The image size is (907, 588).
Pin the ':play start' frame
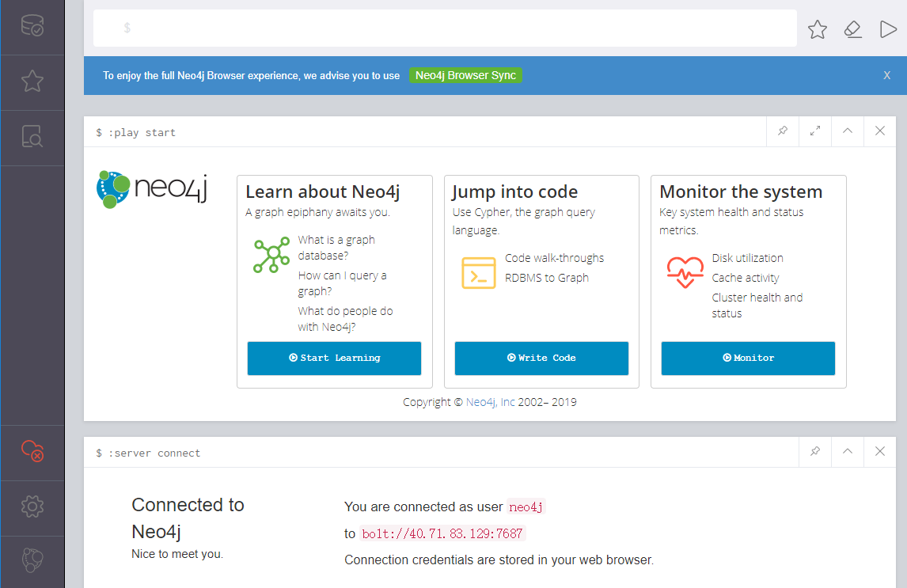(782, 131)
